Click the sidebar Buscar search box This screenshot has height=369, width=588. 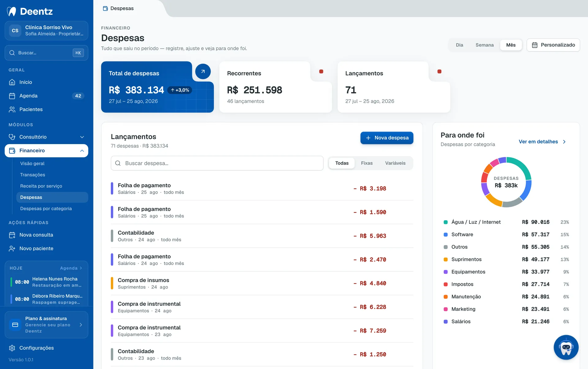click(46, 53)
